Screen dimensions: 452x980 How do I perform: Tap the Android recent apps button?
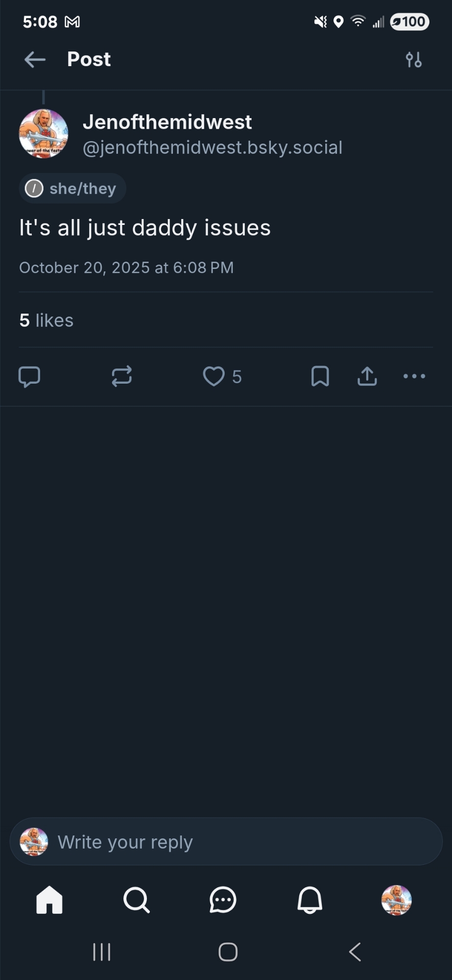pyautogui.click(x=102, y=952)
